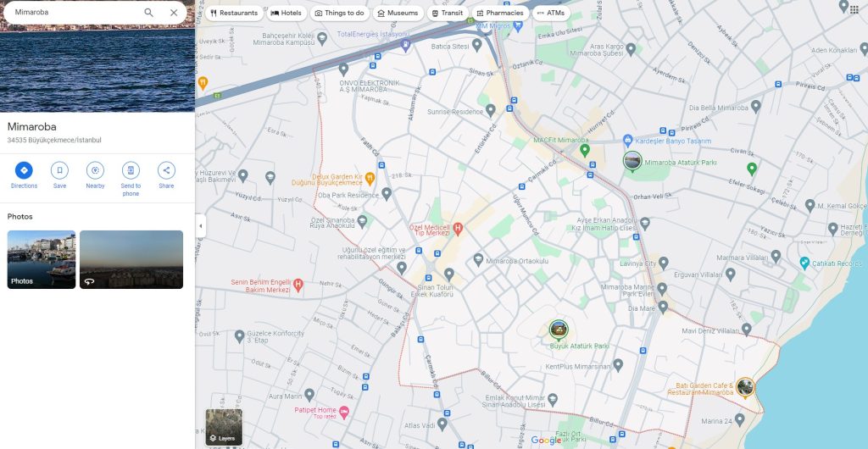Click Senin Benim Engelli Bakım Merkezi pin

pos(298,285)
